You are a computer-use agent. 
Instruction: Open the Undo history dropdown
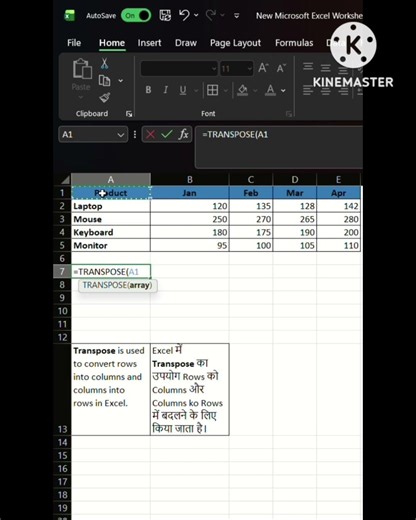pos(196,15)
